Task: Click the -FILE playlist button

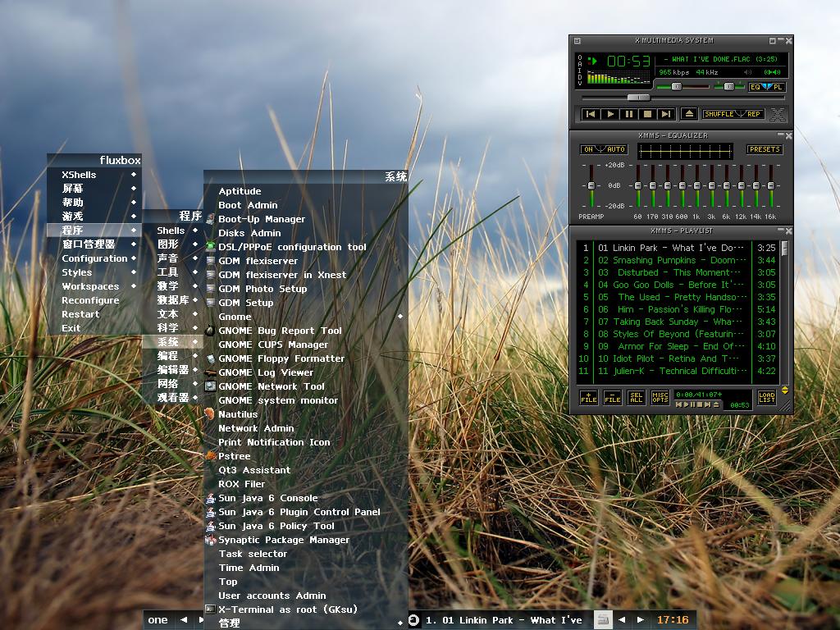Action: pyautogui.click(x=612, y=397)
